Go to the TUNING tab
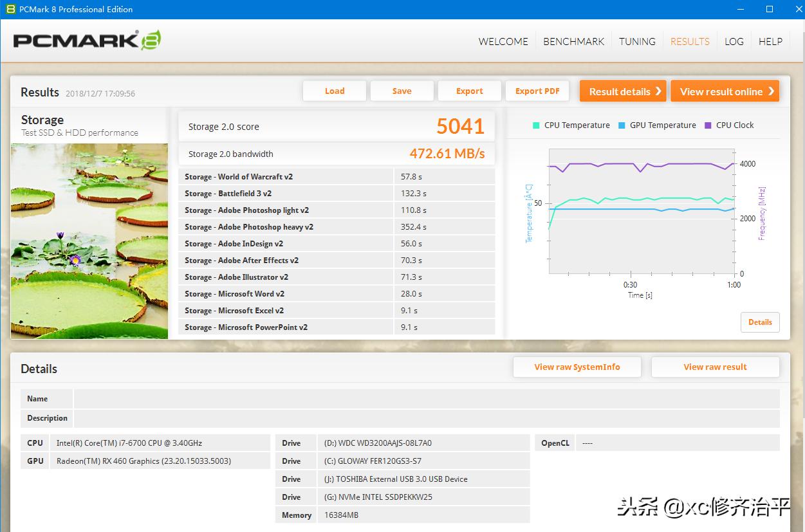The image size is (805, 532). pyautogui.click(x=637, y=41)
